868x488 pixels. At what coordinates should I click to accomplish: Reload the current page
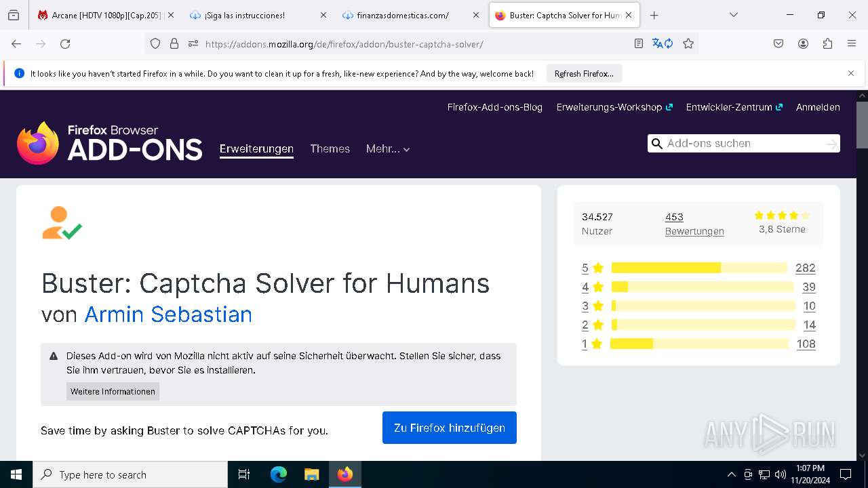tap(65, 44)
